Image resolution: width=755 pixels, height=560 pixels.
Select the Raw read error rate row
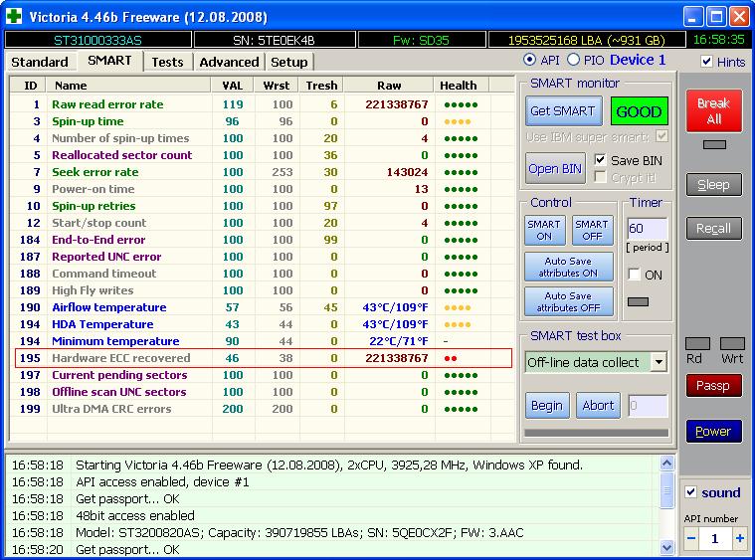262,104
